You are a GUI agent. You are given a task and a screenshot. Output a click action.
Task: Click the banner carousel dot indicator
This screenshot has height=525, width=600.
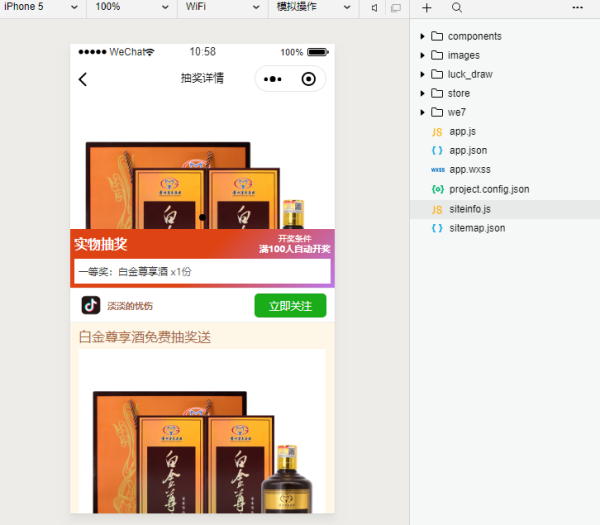pos(202,217)
